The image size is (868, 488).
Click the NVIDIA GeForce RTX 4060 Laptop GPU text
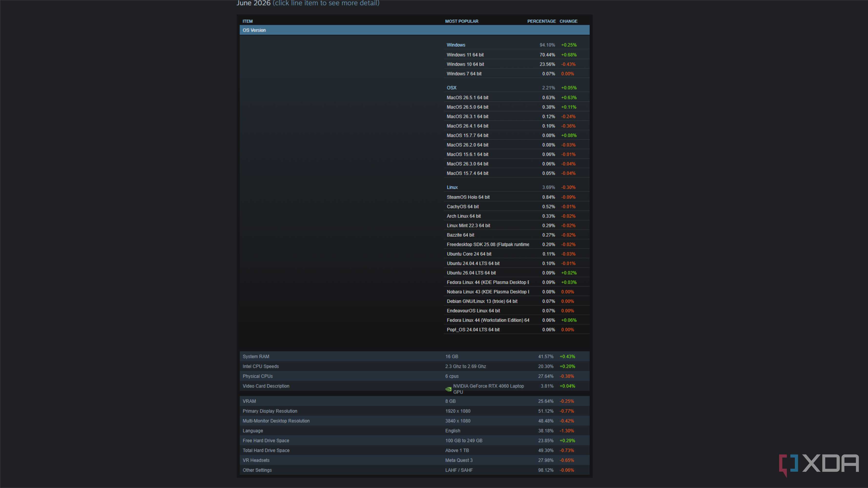[489, 389]
